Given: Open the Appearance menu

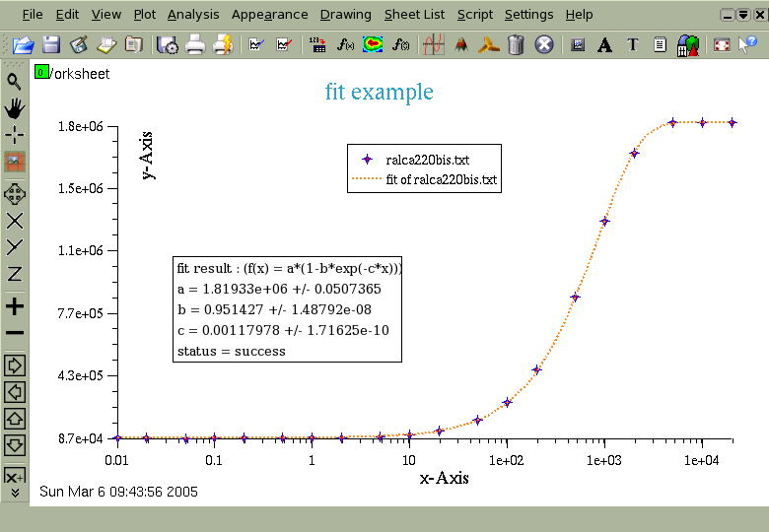Looking at the screenshot, I should 270,15.
